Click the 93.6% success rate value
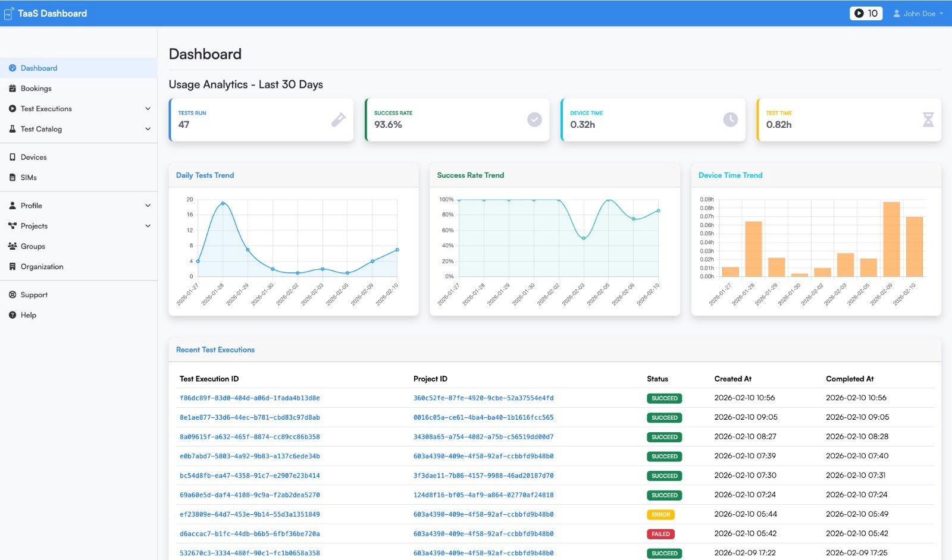This screenshot has height=560, width=952. (x=388, y=125)
